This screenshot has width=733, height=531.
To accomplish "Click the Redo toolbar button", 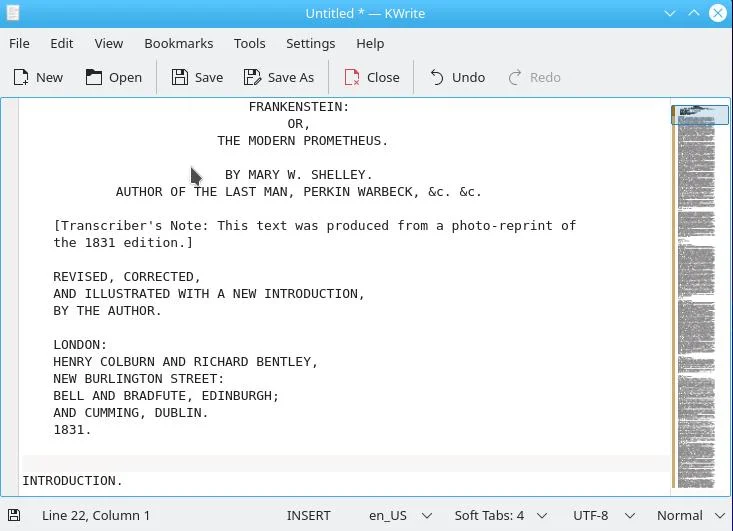I will [534, 77].
